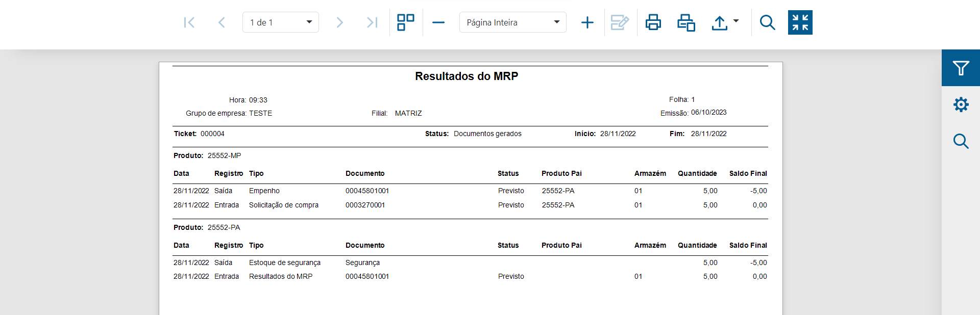
Task: Open the '1 de 1' page selector
Action: pos(281,22)
